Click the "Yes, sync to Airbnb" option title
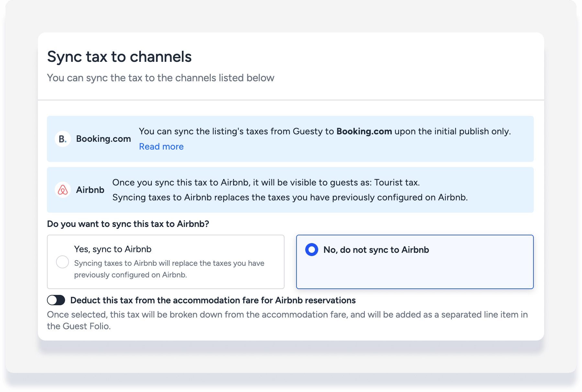Viewport: 582px width, 392px height. pos(113,249)
